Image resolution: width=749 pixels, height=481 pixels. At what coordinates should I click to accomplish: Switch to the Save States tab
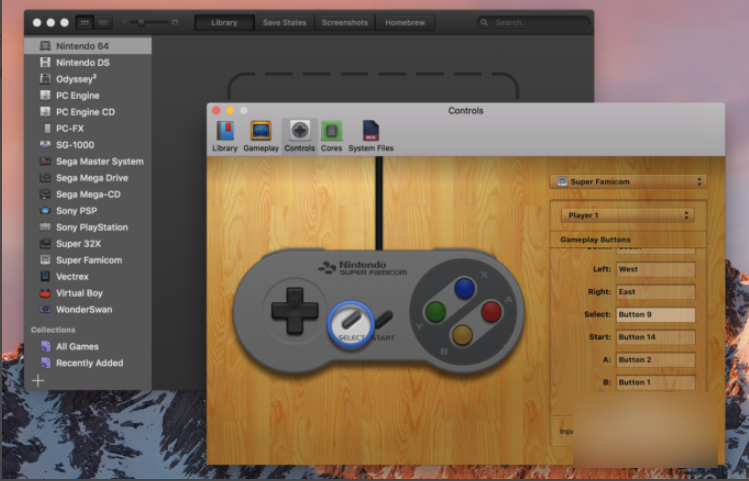tap(284, 22)
